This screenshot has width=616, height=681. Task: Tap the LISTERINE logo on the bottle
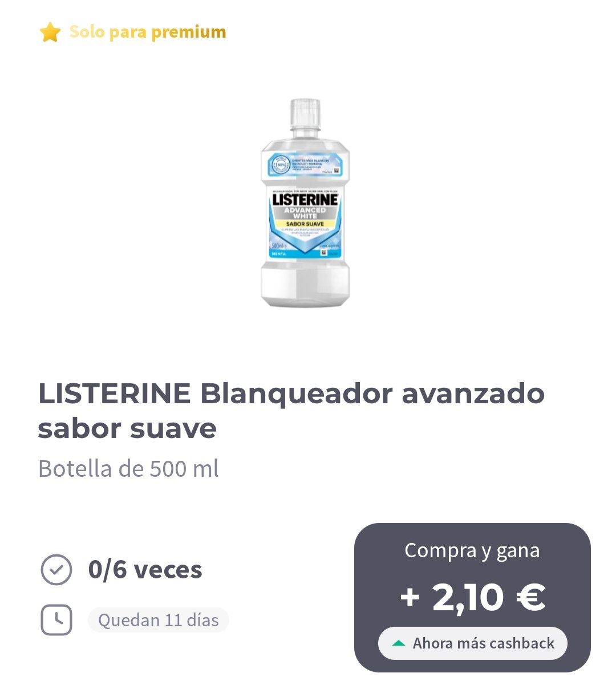[305, 200]
